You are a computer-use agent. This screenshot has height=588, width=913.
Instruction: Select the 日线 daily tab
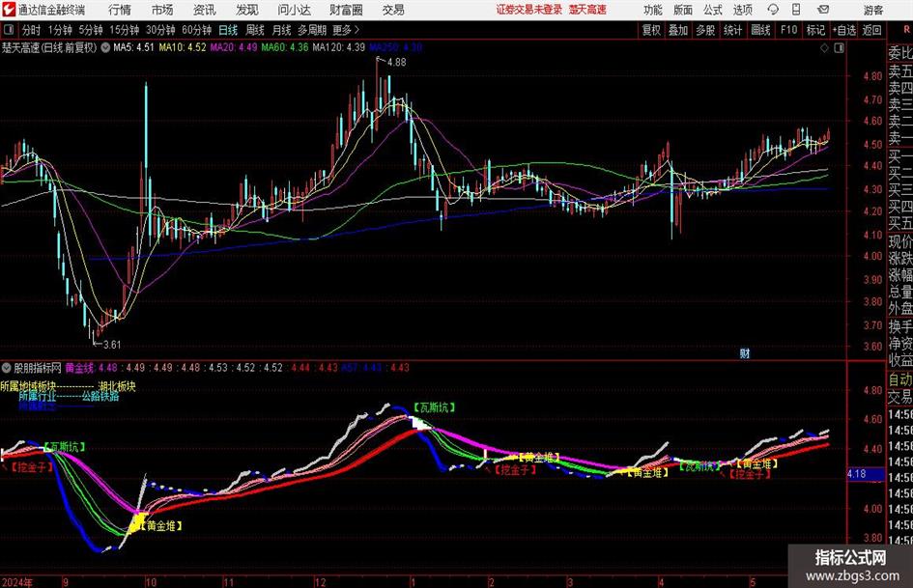pyautogui.click(x=228, y=30)
